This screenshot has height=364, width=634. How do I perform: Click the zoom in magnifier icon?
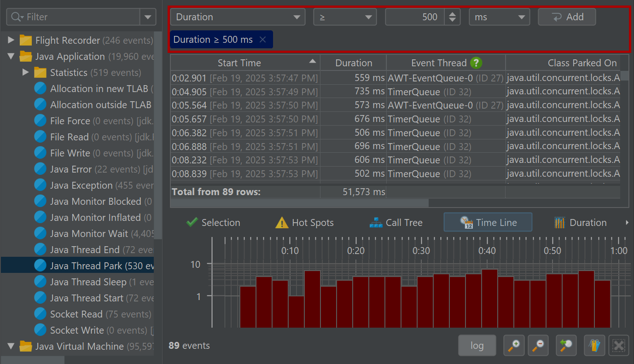[514, 345]
